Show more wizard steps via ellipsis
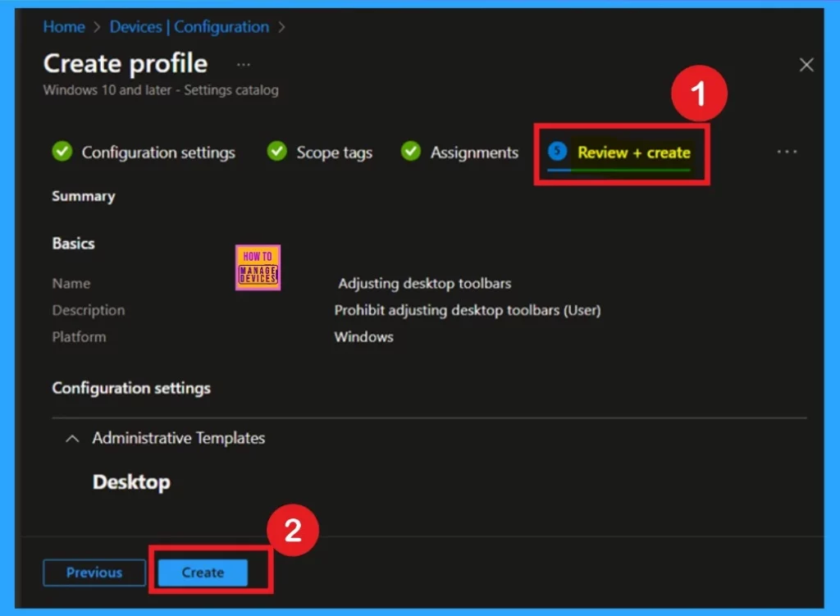 (787, 152)
